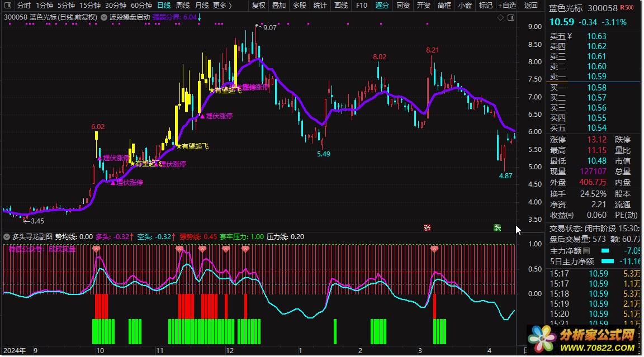Toggle the right panel icon beside the diamond
The width and height of the screenshot is (644, 357).
point(511,17)
